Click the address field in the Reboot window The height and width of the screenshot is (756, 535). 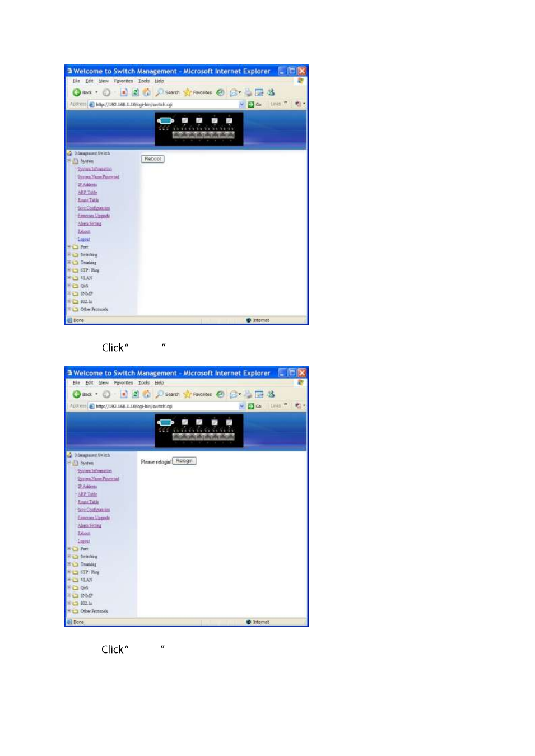pos(166,104)
